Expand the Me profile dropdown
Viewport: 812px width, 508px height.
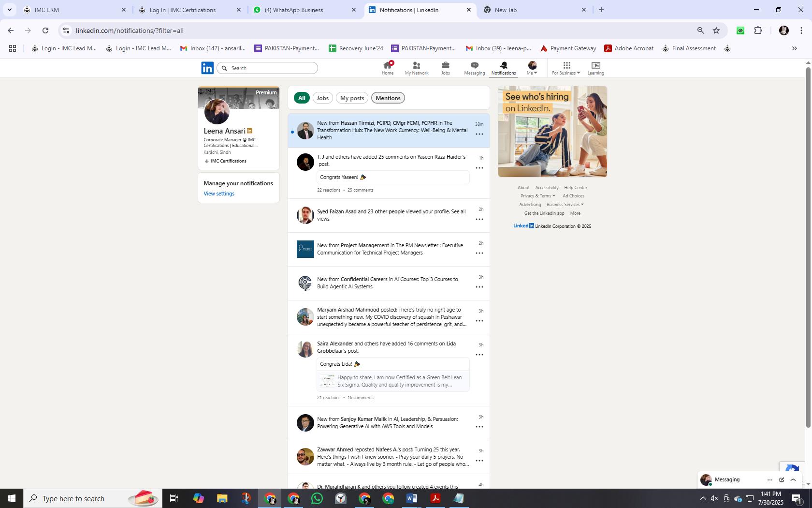coord(532,68)
